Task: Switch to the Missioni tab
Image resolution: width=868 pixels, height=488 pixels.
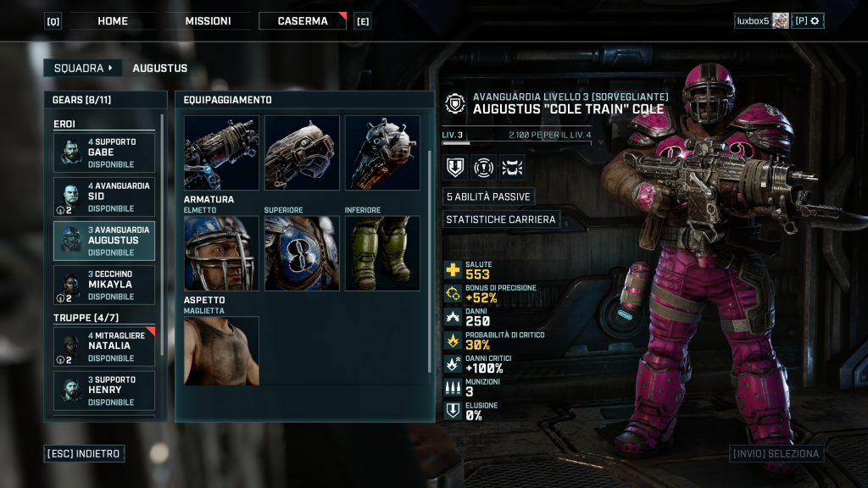Action: 209,21
